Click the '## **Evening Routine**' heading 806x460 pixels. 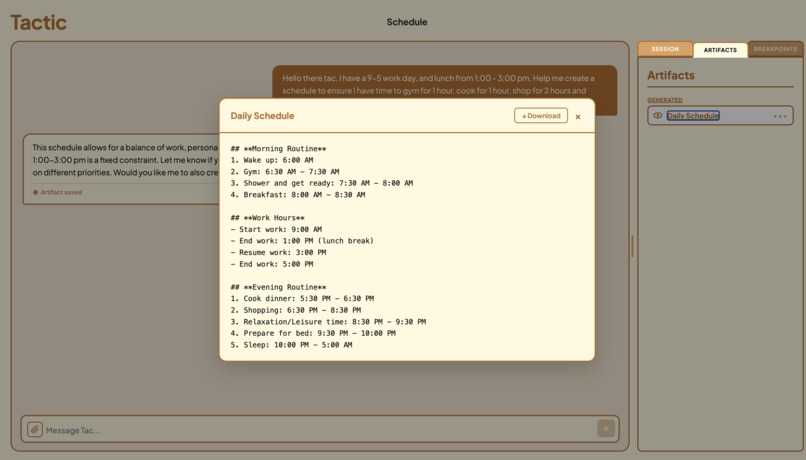278,287
